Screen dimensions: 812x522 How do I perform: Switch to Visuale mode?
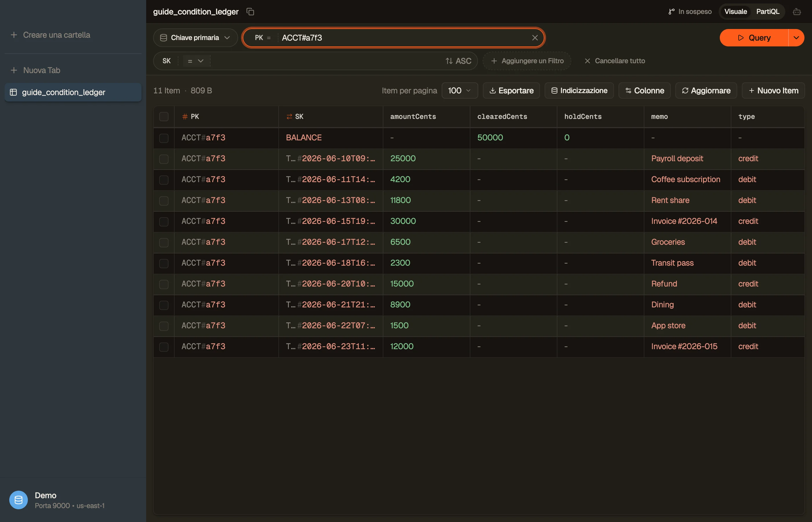735,12
